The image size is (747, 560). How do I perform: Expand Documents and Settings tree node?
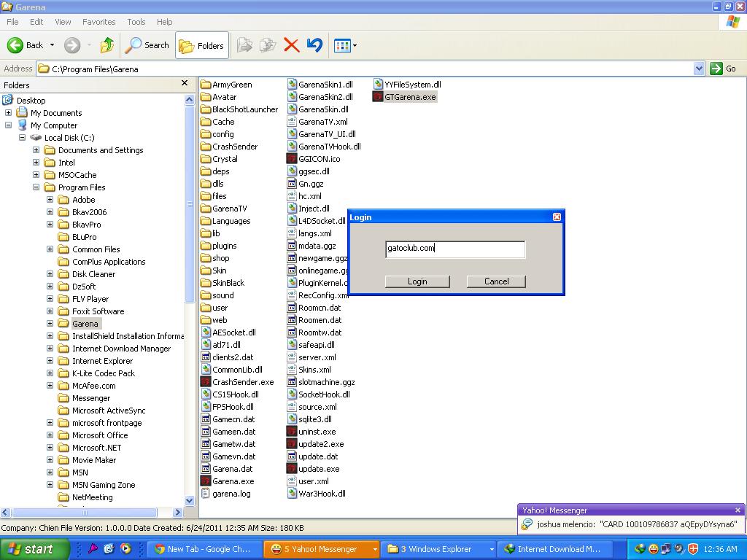tap(36, 150)
